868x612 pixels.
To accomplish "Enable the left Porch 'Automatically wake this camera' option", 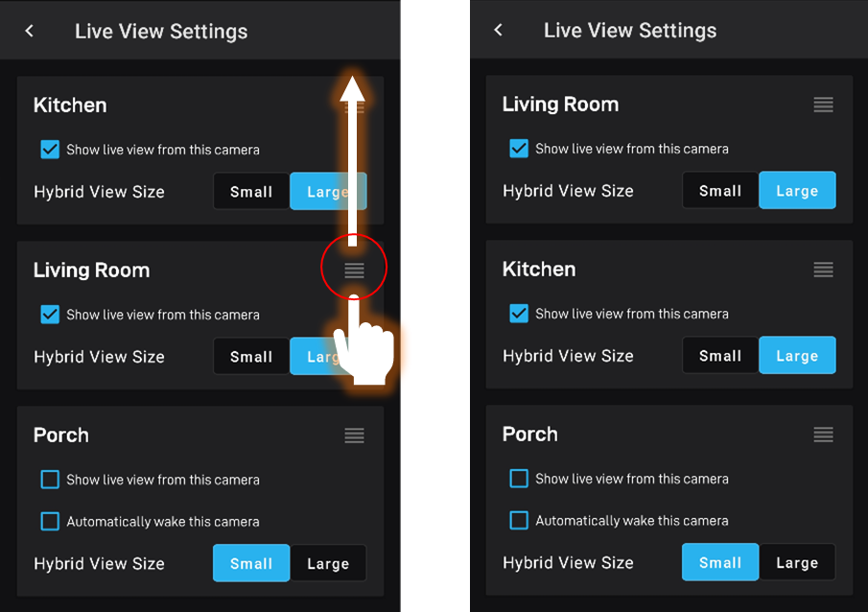I will 50,521.
